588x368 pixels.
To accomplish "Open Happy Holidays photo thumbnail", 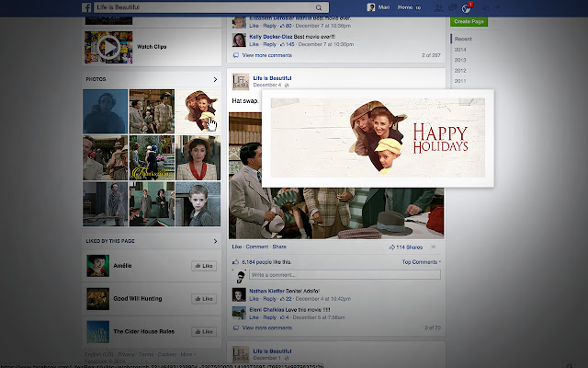I will point(198,110).
